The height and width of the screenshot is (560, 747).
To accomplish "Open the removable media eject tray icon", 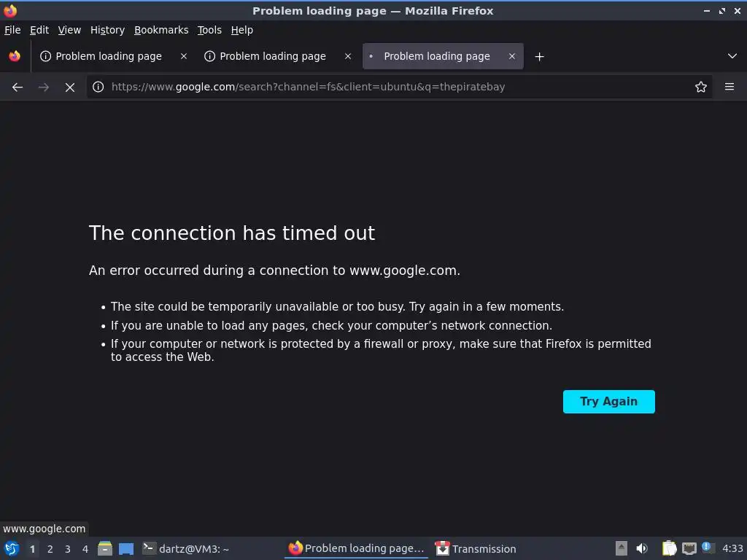I will (x=622, y=548).
